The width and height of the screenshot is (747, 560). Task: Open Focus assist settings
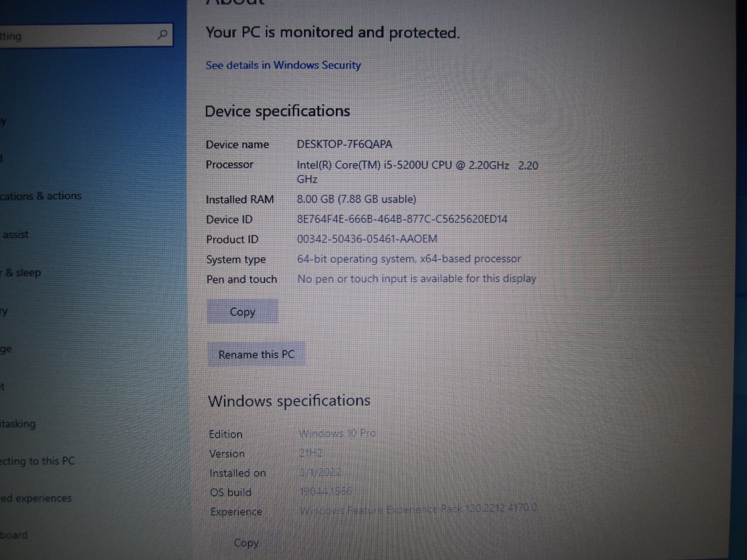[x=15, y=235]
